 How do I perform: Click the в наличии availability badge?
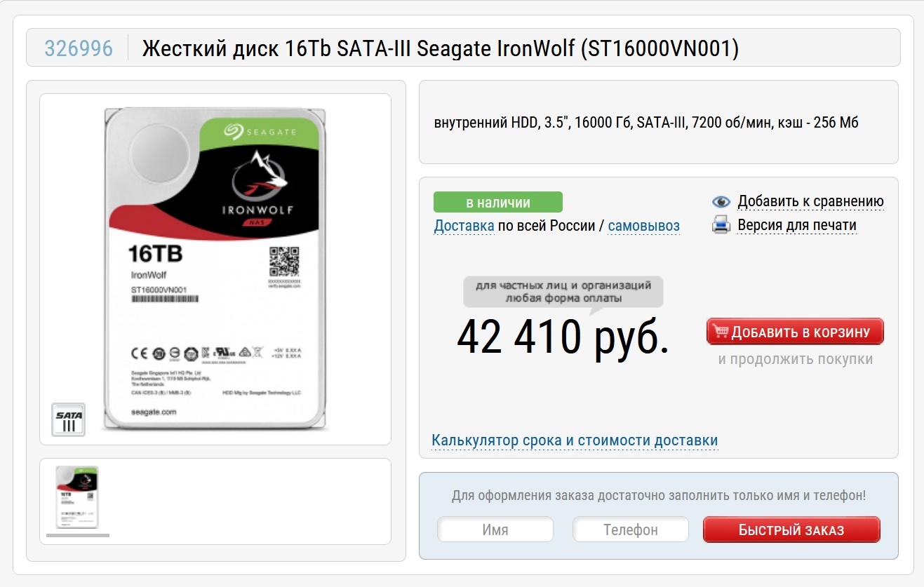tap(498, 203)
